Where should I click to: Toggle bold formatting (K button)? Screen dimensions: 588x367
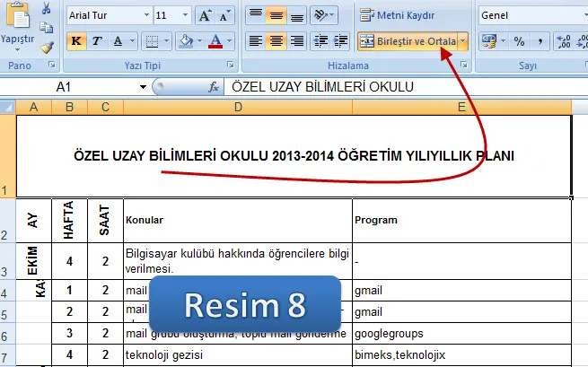(x=76, y=41)
